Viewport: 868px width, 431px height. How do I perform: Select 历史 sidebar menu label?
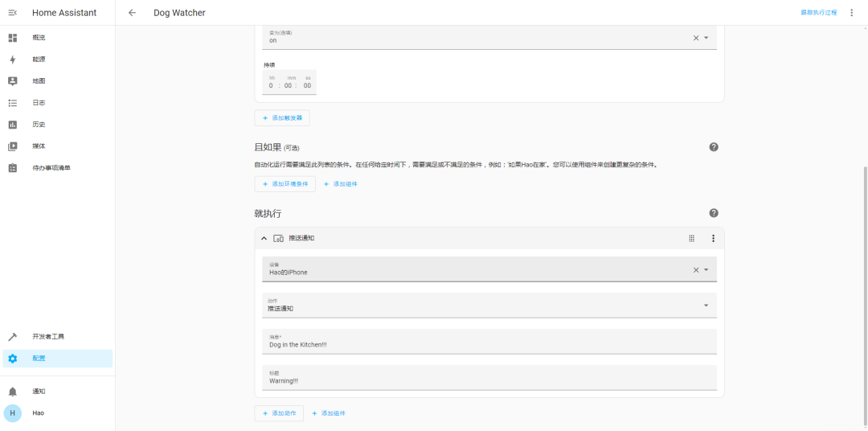(39, 125)
